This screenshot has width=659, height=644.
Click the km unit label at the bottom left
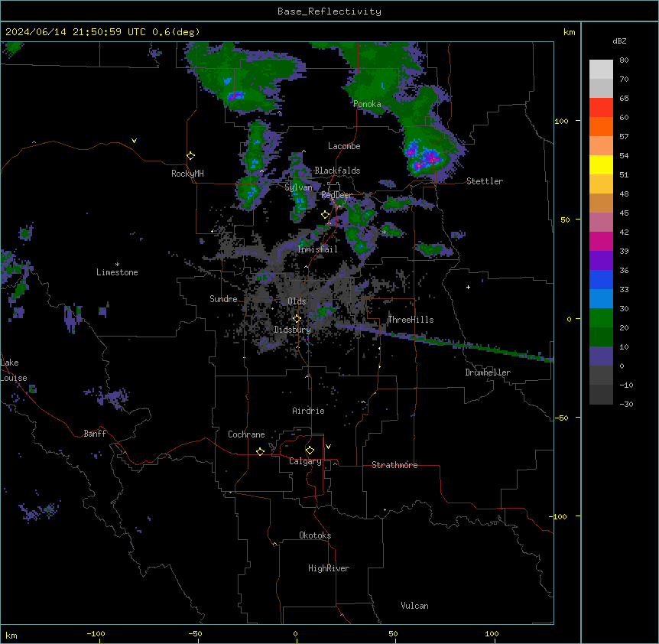11,636
